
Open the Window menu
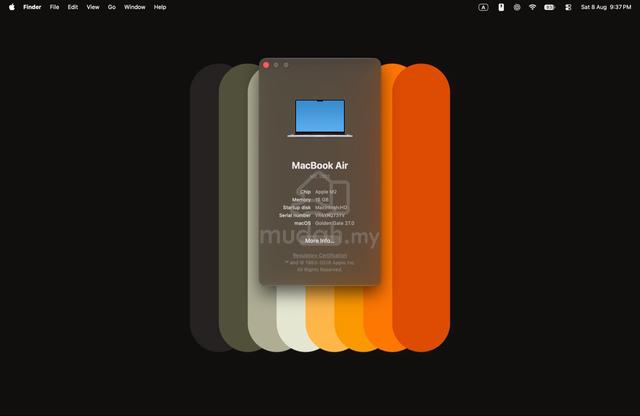pyautogui.click(x=134, y=7)
